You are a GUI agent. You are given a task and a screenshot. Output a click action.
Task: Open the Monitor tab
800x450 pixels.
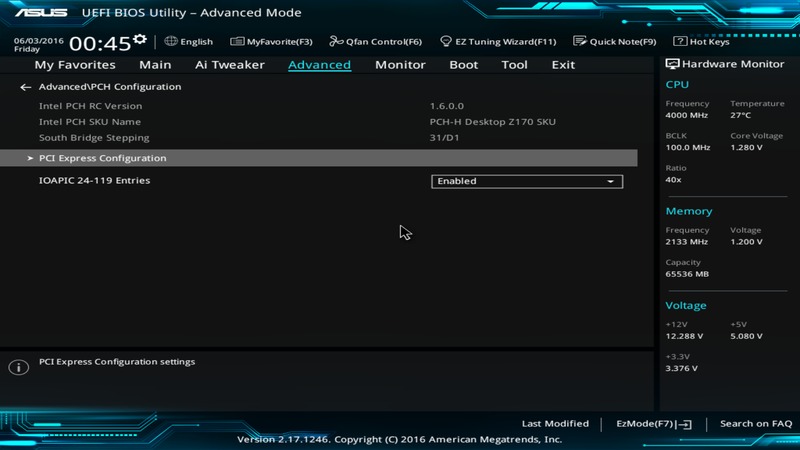tap(400, 65)
